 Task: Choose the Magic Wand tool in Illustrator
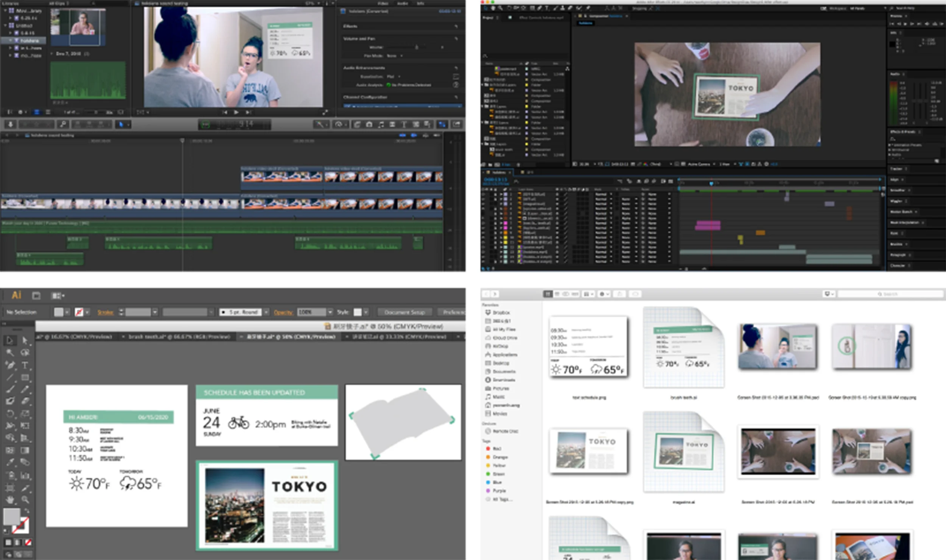pos(10,353)
